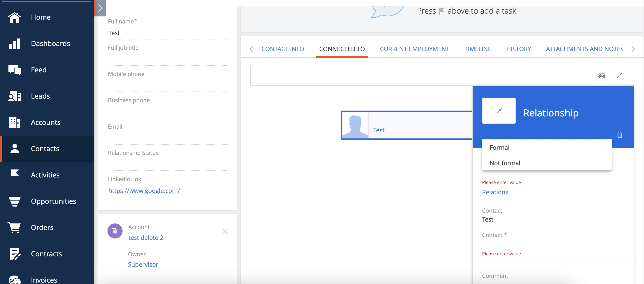Choose Formal from the dropdown list
The height and width of the screenshot is (284, 644).
click(547, 147)
